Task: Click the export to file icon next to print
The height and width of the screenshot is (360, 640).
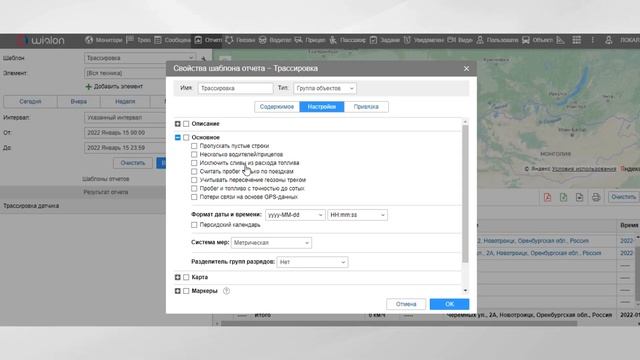Action: 580,197
